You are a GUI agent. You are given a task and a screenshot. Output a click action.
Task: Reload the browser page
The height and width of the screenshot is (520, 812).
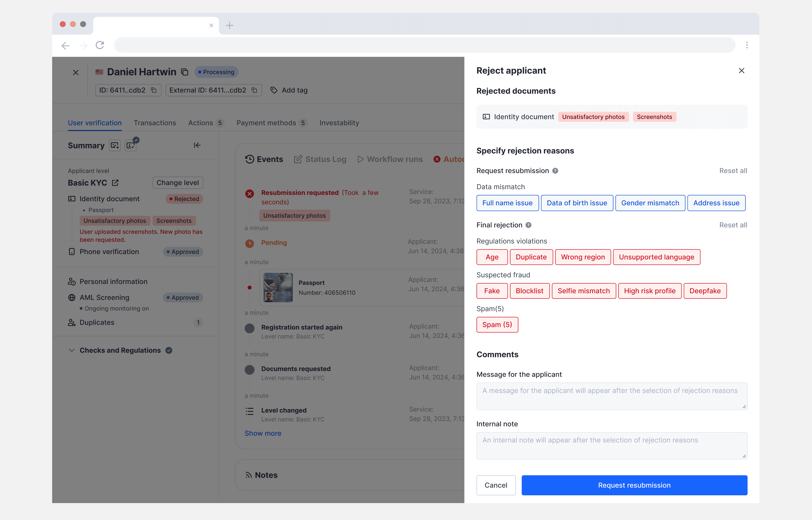100,45
